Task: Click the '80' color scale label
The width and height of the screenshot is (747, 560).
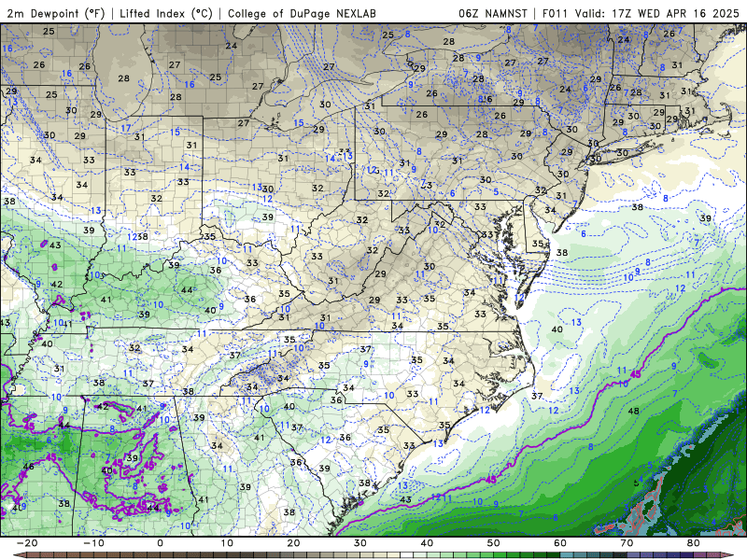Action: click(x=694, y=543)
